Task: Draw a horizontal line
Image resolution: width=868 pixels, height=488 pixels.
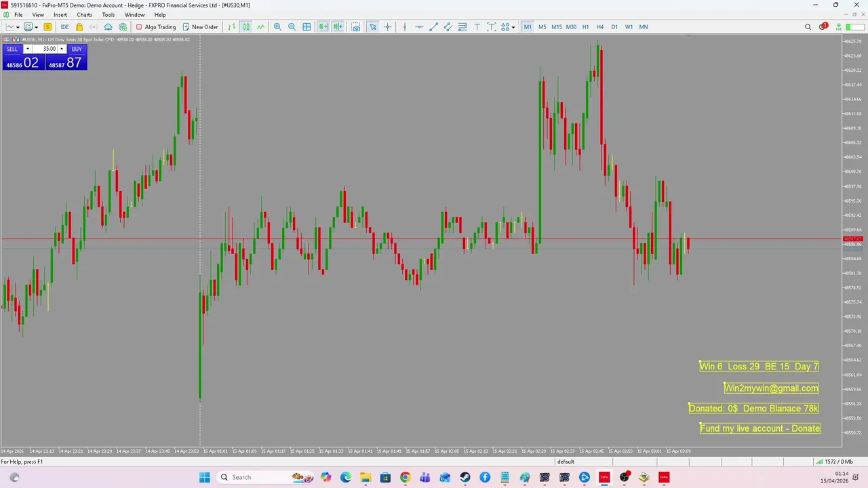Action: (419, 27)
